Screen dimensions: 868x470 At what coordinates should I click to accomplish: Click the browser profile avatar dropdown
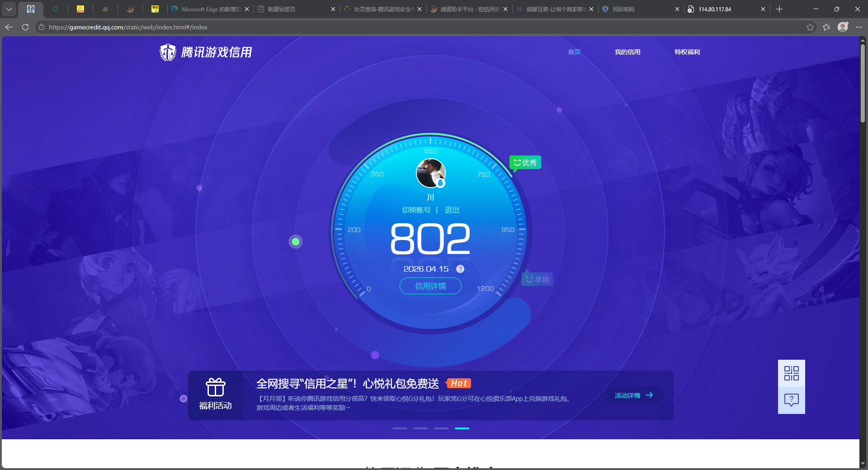(x=843, y=27)
